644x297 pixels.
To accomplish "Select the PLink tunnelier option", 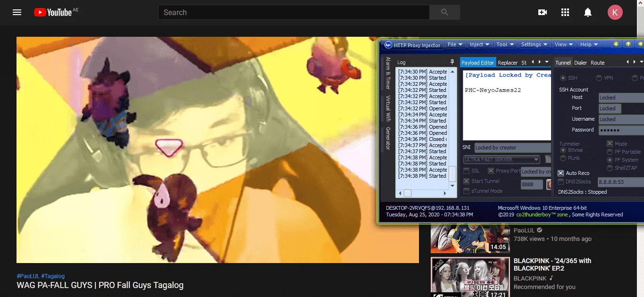I will point(563,158).
